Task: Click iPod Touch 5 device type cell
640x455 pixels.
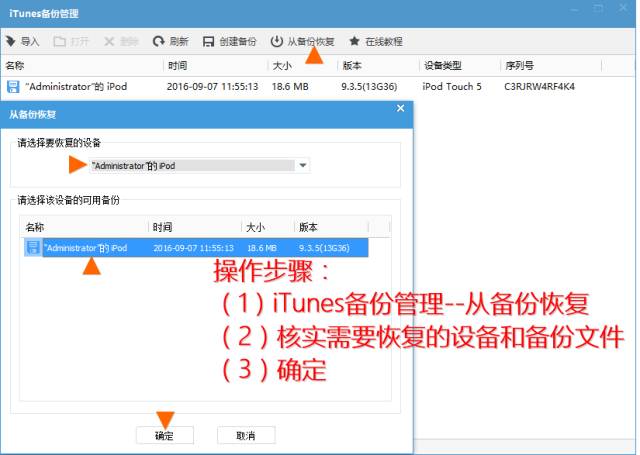Action: coord(452,87)
